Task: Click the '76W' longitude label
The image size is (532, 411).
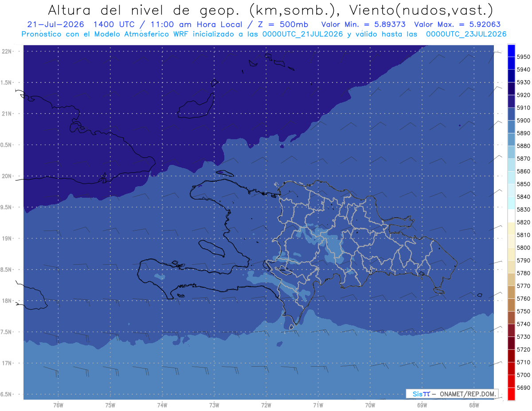Action: click(x=58, y=405)
